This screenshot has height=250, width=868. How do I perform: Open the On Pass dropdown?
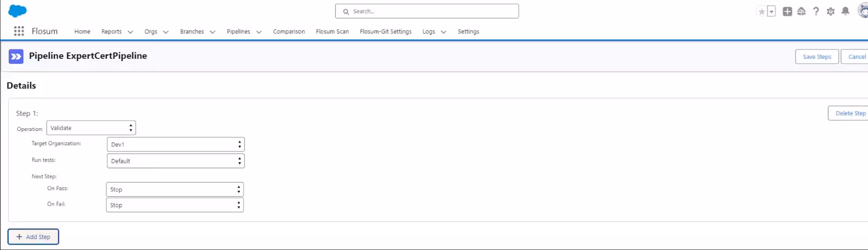coord(175,189)
